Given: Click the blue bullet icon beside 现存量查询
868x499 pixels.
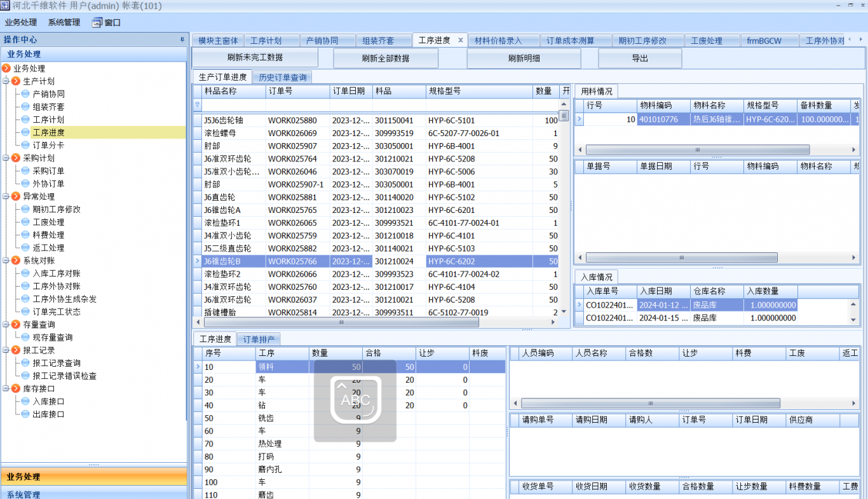Looking at the screenshot, I should [25, 338].
